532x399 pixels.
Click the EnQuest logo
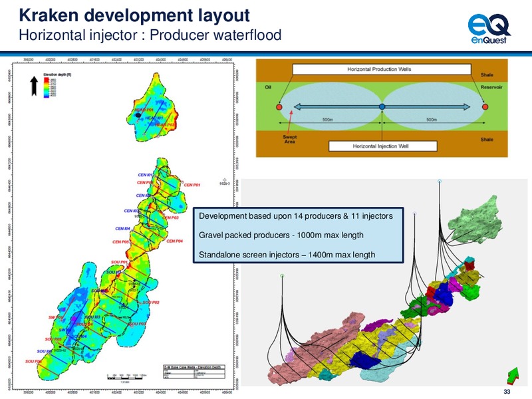point(489,29)
